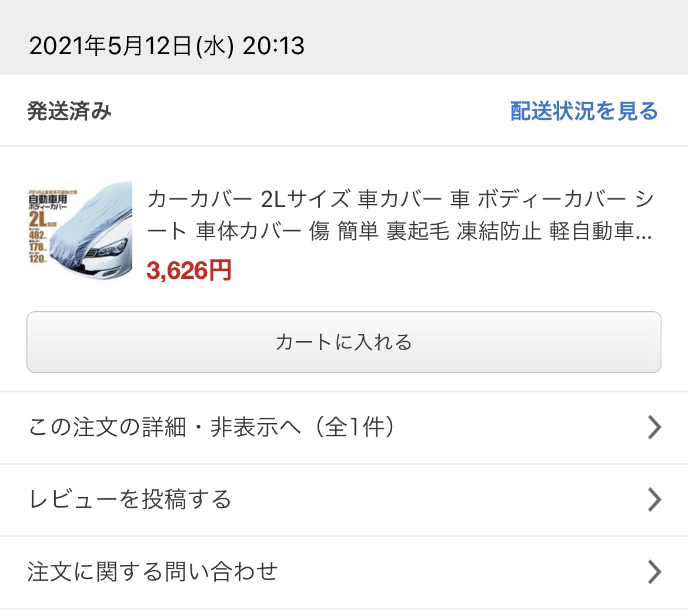Open the カーカバー 2Lサイズ product title
Screen dimensions: 688x616
pyautogui.click(x=400, y=215)
